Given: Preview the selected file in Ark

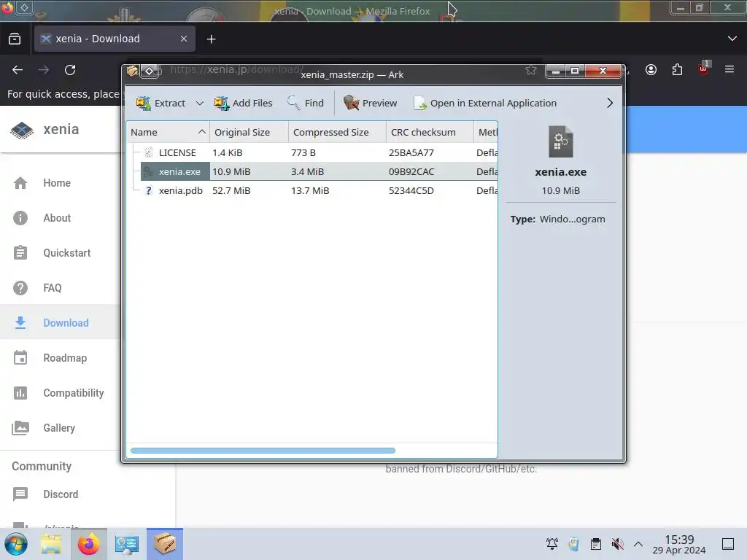Looking at the screenshot, I should 370,103.
